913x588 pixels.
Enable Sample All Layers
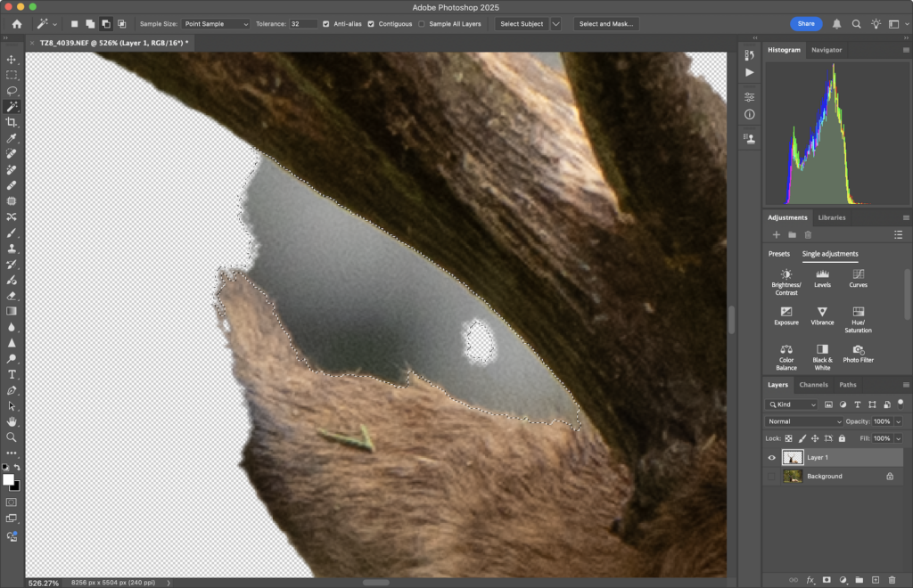pos(422,24)
